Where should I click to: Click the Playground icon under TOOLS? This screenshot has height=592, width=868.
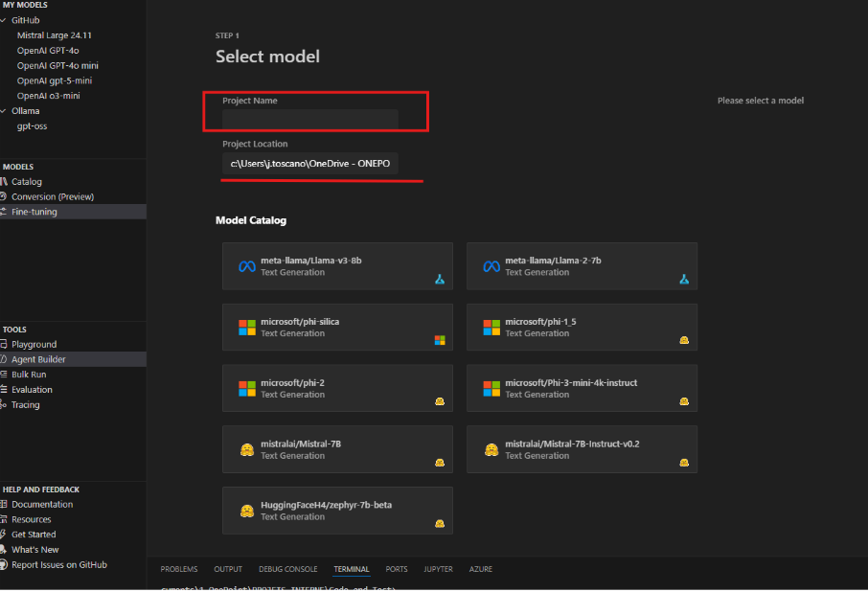coord(3,345)
